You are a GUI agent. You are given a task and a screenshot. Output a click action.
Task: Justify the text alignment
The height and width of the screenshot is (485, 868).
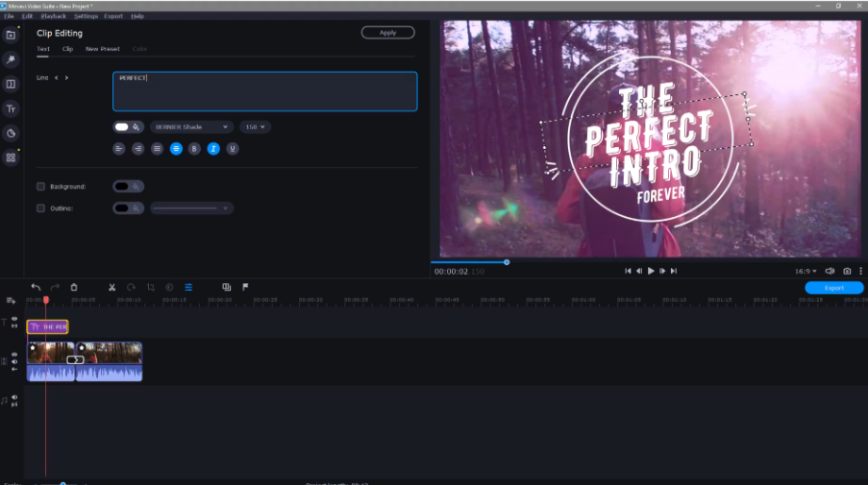[158, 149]
